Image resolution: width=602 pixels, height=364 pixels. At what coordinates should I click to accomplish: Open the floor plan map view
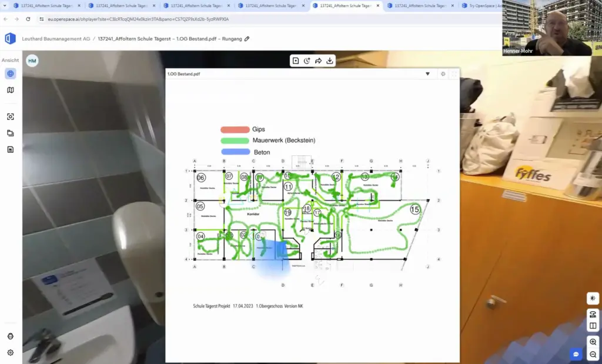point(10,90)
